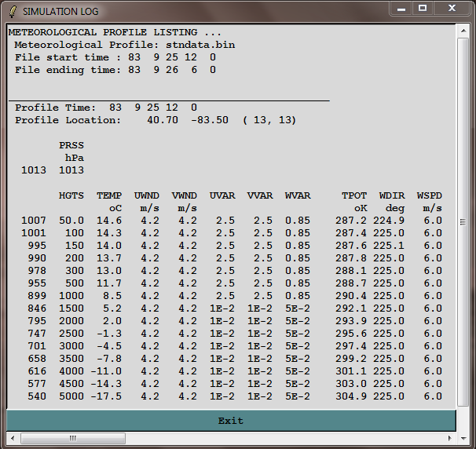Click the Tk feather icon in title bar
This screenshot has width=476, height=449.
coord(11,12)
